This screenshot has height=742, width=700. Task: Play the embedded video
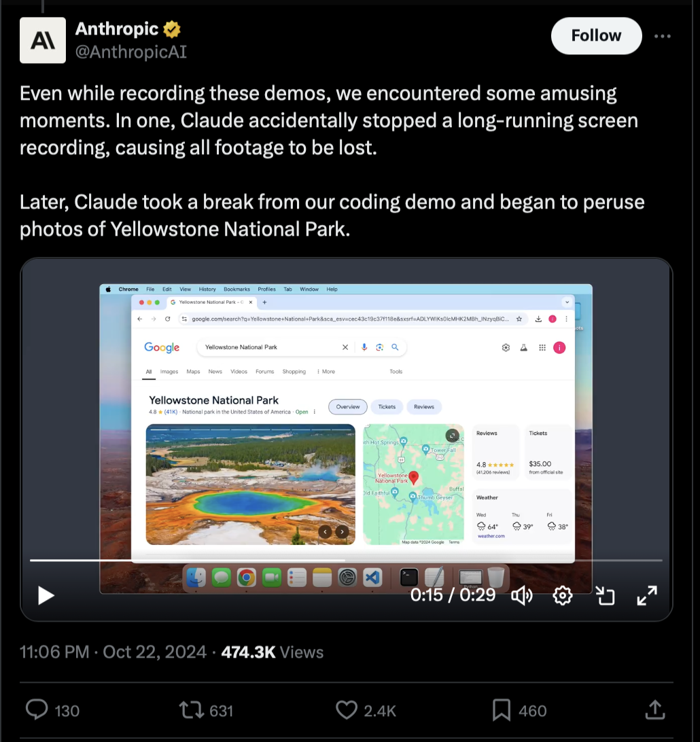[x=46, y=595]
